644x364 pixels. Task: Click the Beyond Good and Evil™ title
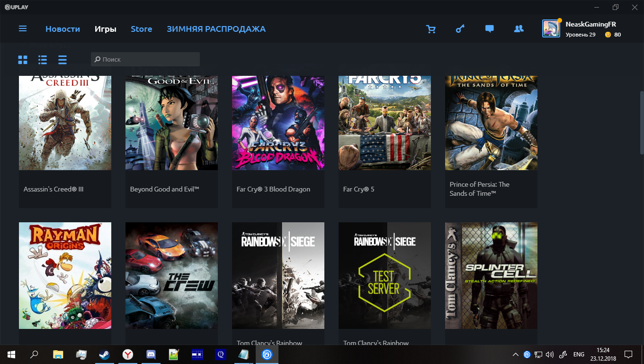pyautogui.click(x=165, y=189)
